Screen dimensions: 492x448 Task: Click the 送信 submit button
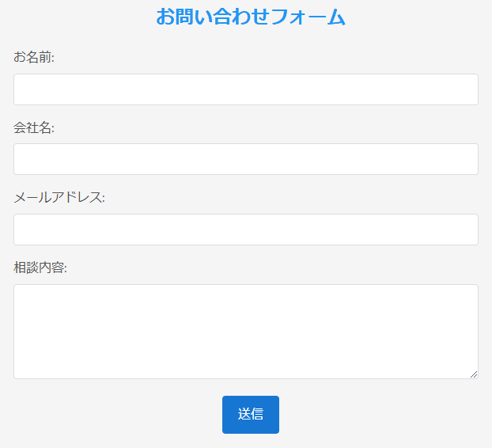pos(251,415)
